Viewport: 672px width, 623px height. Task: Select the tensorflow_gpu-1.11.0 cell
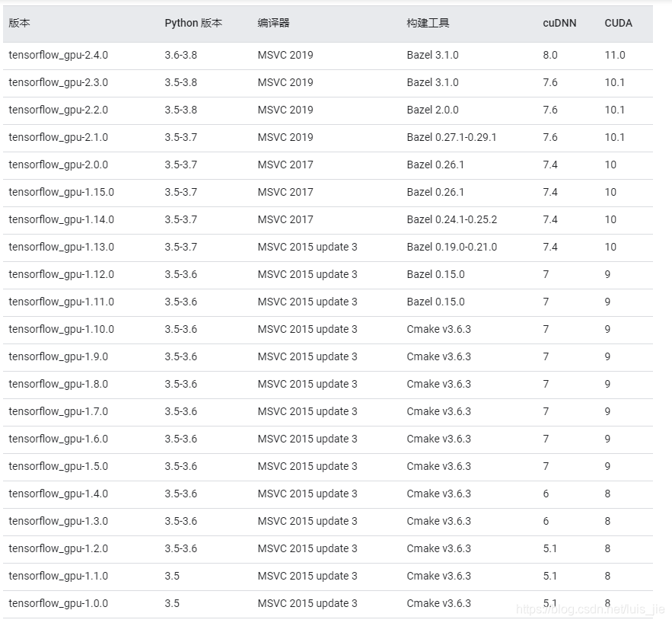[x=62, y=302]
